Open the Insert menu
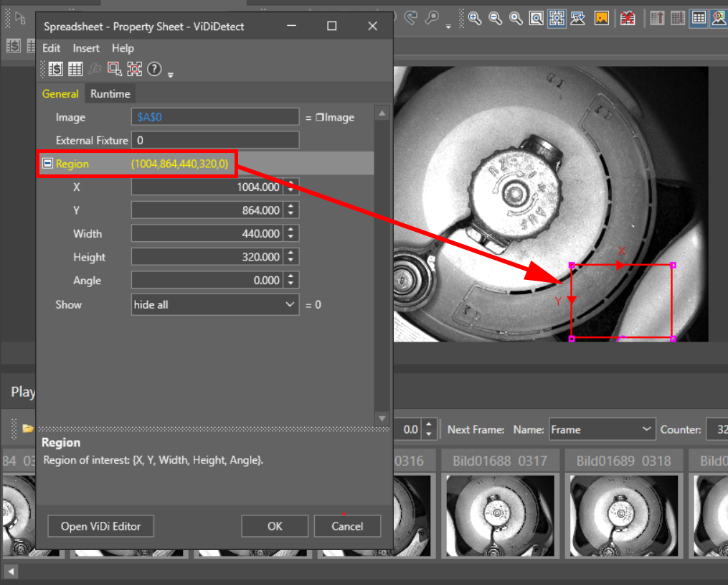This screenshot has width=728, height=585. point(86,48)
